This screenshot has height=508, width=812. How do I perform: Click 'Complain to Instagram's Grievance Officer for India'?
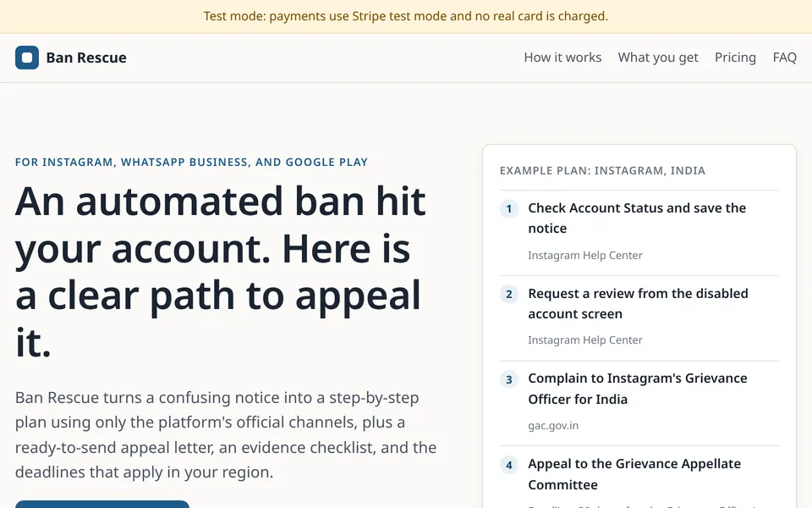[x=638, y=389]
